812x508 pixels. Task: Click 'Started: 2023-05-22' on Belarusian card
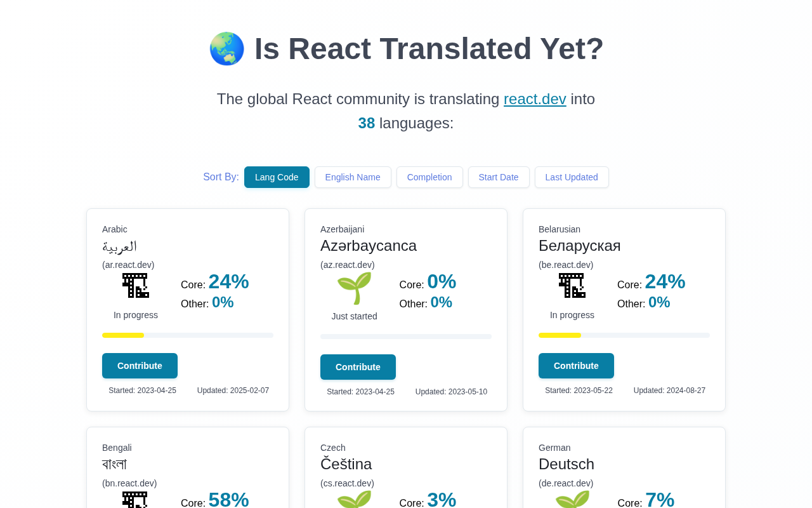point(579,391)
